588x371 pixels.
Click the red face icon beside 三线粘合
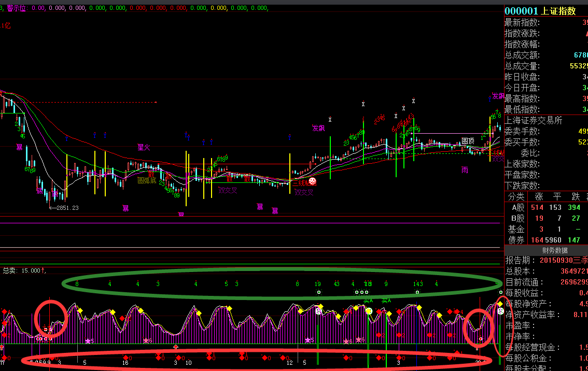point(312,182)
